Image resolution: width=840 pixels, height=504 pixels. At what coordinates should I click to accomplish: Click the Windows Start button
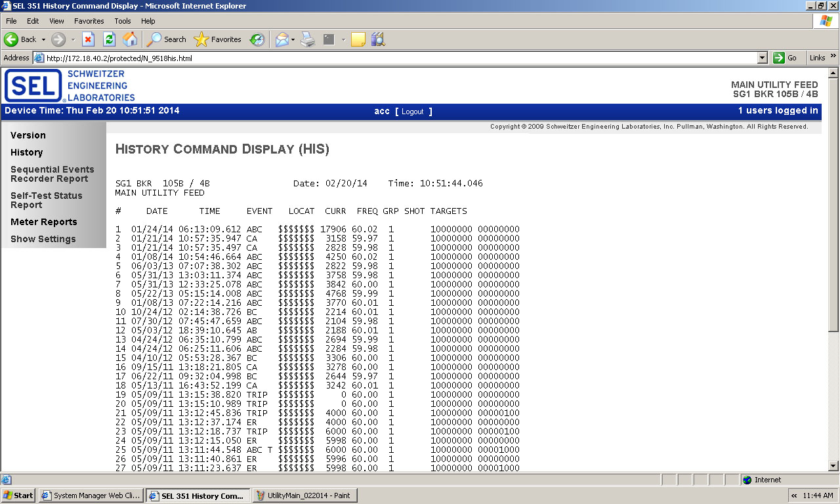click(x=18, y=495)
